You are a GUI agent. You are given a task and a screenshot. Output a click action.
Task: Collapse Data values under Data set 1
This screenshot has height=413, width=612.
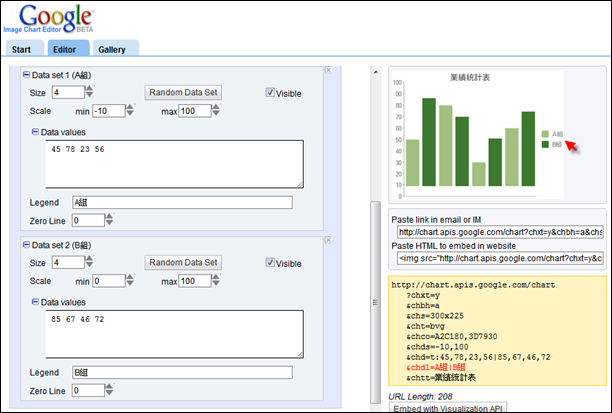35,132
